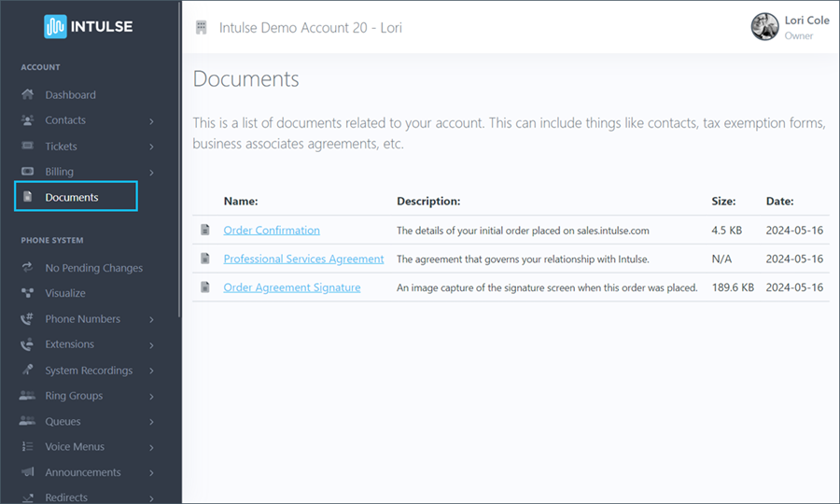Click the Ring Groups users icon

27,396
